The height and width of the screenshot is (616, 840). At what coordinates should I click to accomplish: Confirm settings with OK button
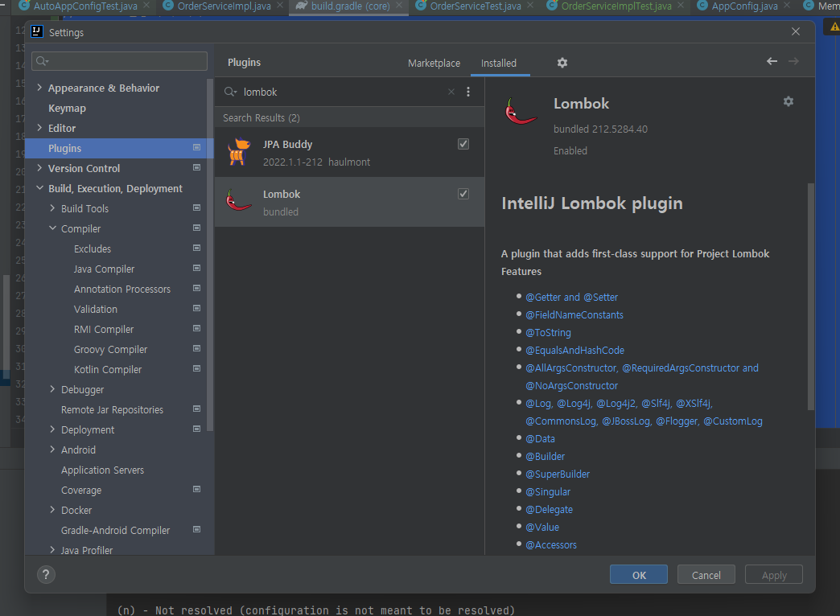point(639,575)
